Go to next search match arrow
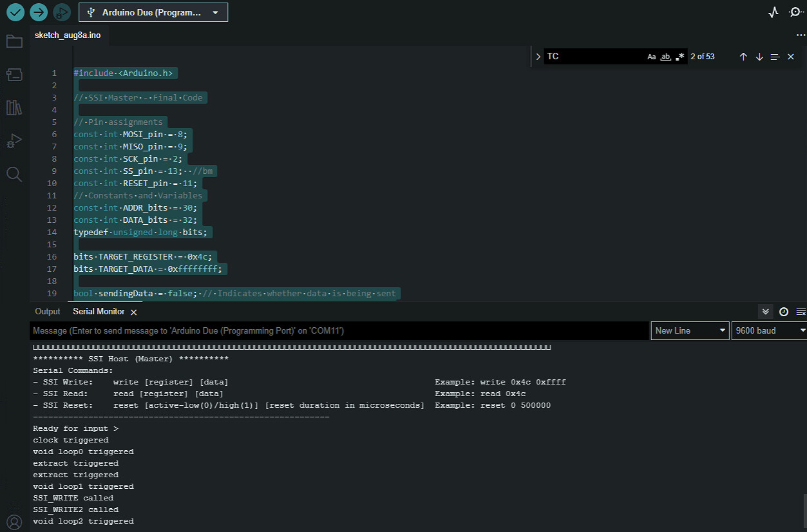This screenshot has height=532, width=807. click(759, 57)
